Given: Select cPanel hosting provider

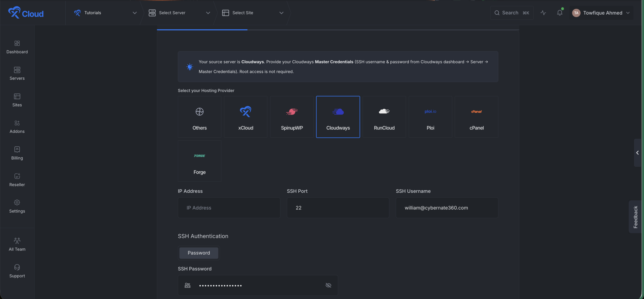Looking at the screenshot, I should point(476,117).
